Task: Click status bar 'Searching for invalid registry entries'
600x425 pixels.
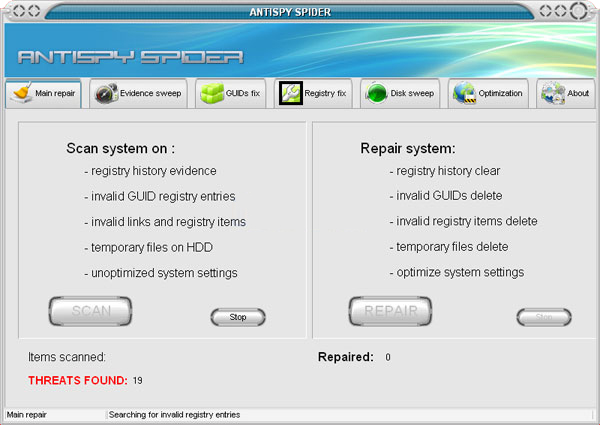Action: click(174, 415)
